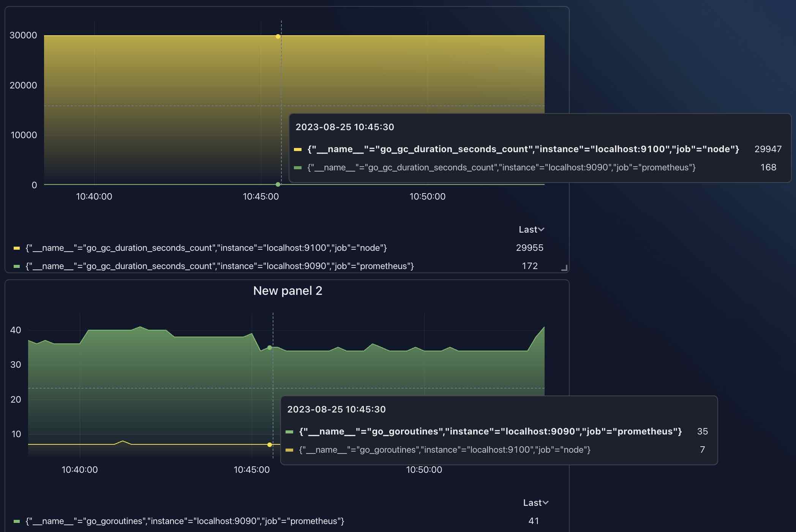Click the New panel 2 title
This screenshot has height=532, width=796.
click(x=287, y=291)
